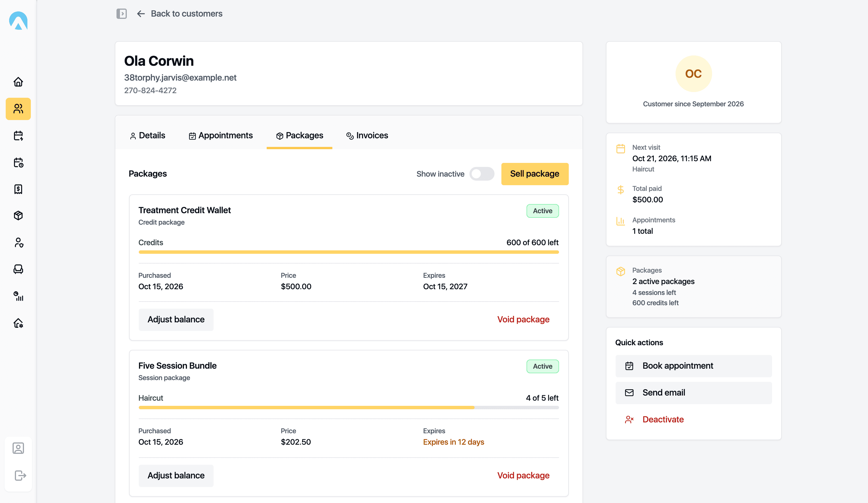Switch to the Invoices tab
The height and width of the screenshot is (503, 868).
[x=367, y=135]
